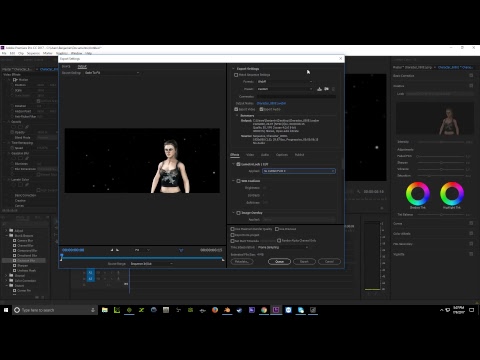Toggle the Lumetri Look / LUT checkbox
480x360 pixels.
pos(238,164)
